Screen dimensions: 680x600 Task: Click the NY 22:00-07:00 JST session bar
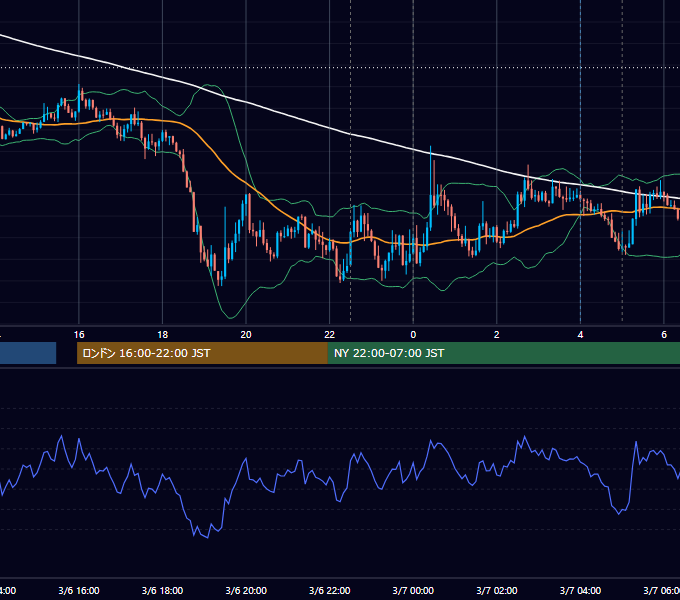tap(503, 353)
